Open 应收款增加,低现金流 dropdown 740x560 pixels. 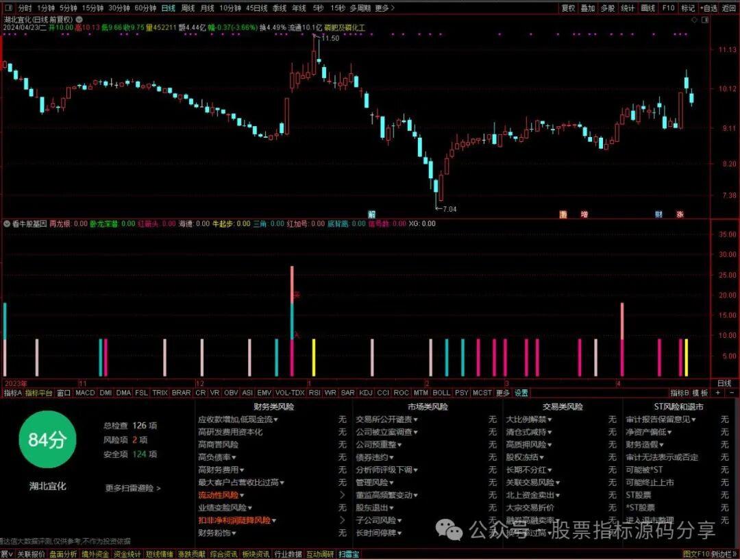[238, 419]
